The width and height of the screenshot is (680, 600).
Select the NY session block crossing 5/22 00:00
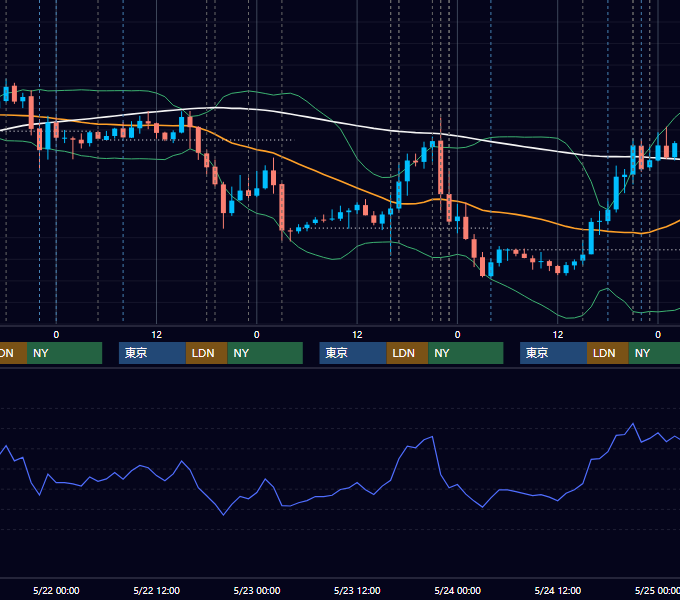coord(64,353)
